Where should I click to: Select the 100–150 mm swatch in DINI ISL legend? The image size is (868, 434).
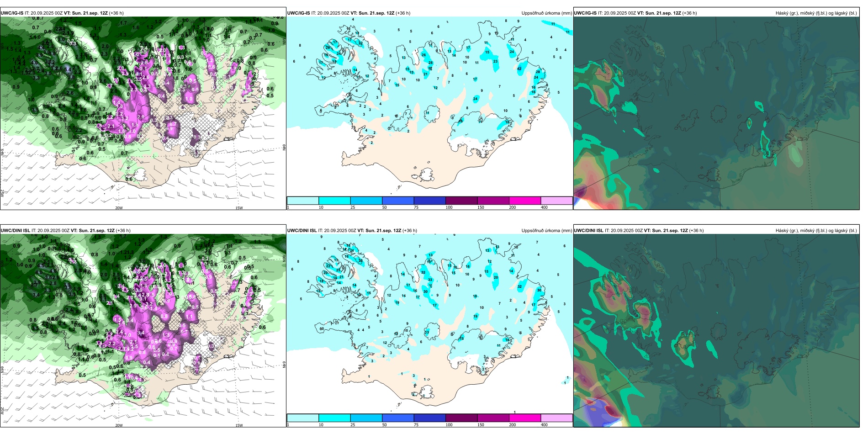461,418
